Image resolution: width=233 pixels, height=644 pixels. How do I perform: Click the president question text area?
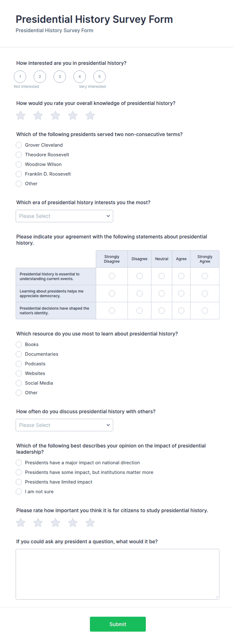[x=118, y=574]
